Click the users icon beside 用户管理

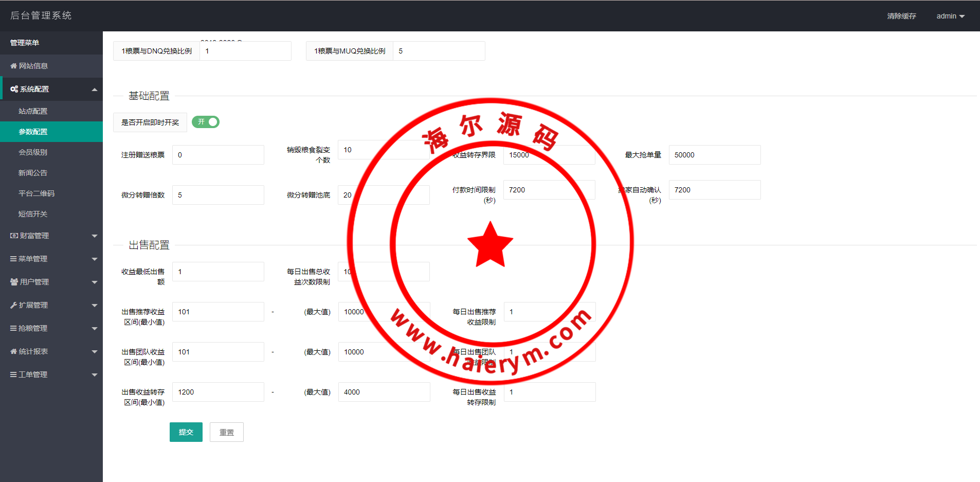[14, 282]
